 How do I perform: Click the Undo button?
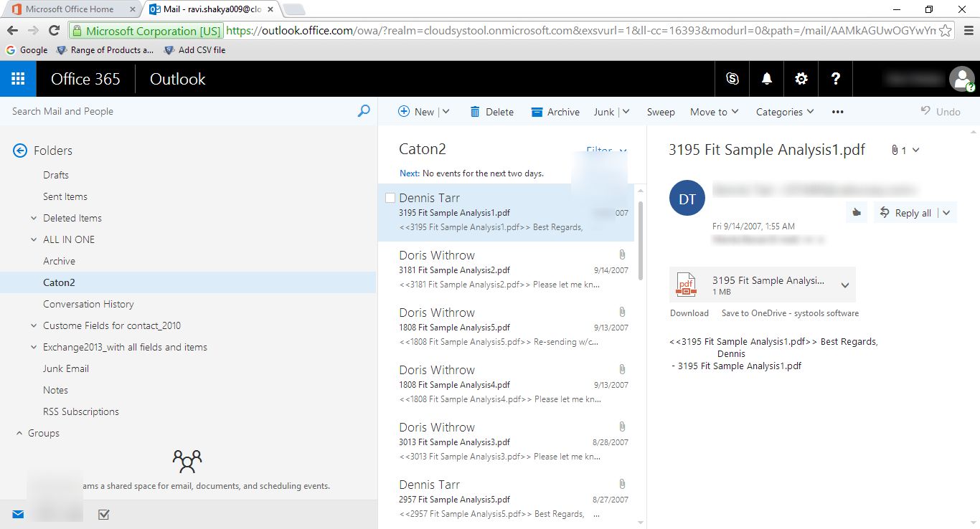pos(941,112)
